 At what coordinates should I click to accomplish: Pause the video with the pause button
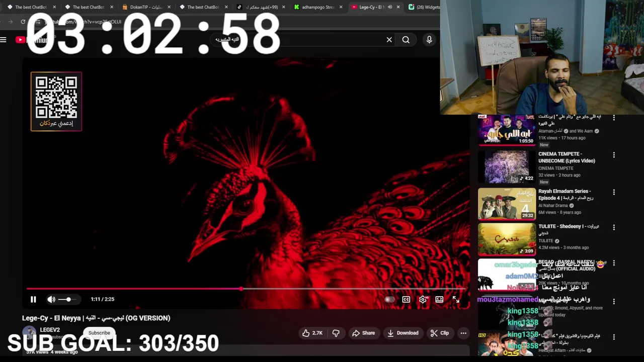coord(33,299)
